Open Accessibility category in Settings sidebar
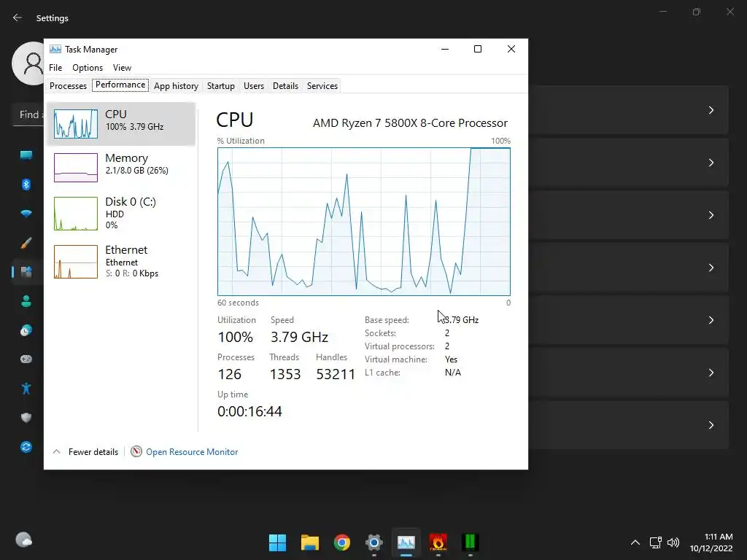 point(26,389)
